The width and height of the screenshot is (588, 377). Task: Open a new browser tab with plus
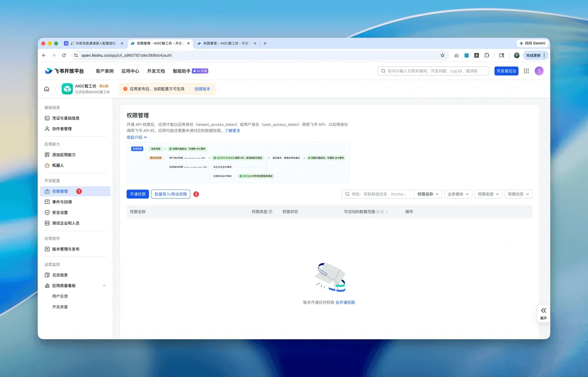pos(265,43)
